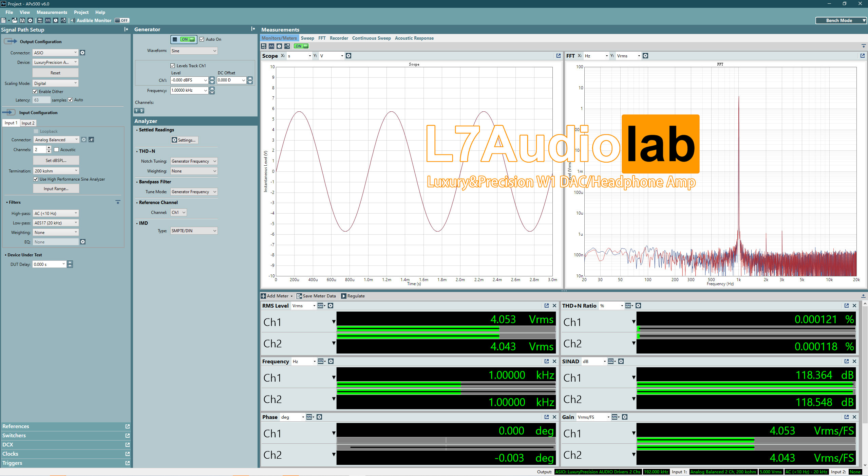Open the Help menu
868x476 pixels.
[x=100, y=12]
